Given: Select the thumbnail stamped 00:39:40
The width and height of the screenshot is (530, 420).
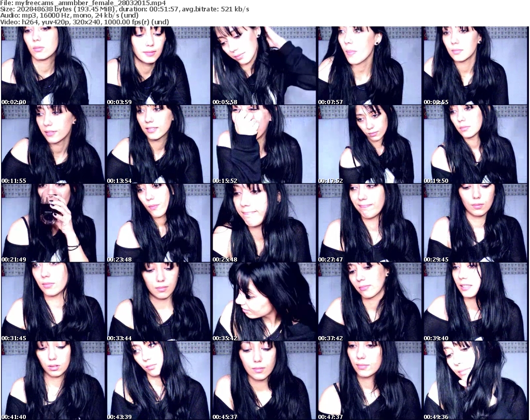Looking at the screenshot, I should pos(475,301).
